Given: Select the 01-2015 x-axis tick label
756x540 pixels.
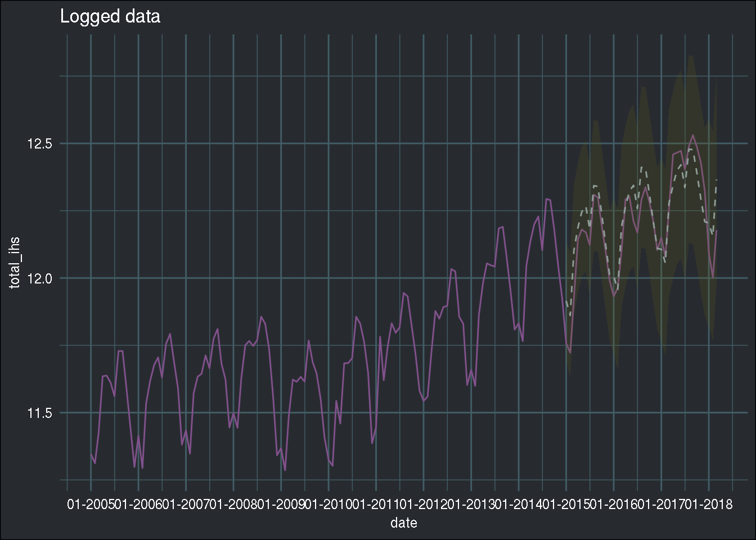Looking at the screenshot, I should click(566, 505).
